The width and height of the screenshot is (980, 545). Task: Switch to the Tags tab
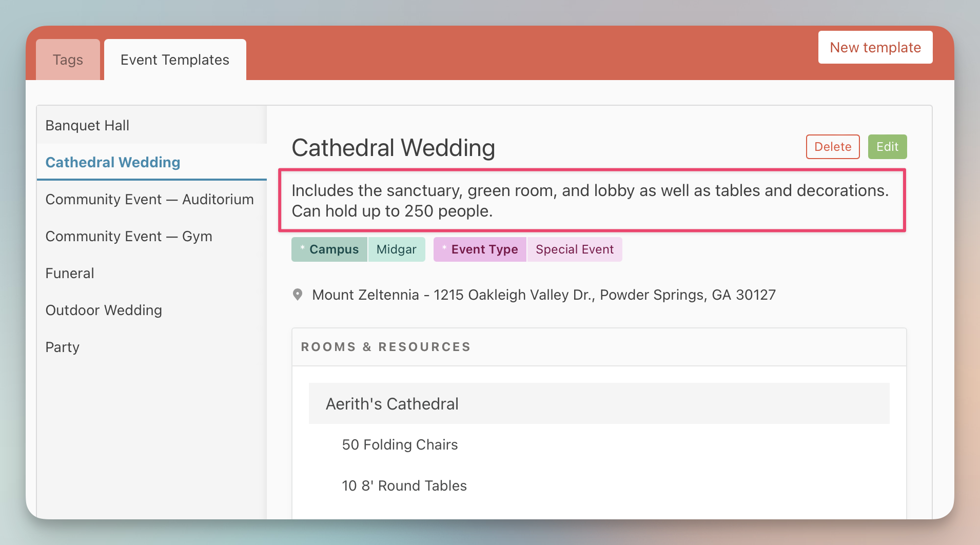click(68, 60)
